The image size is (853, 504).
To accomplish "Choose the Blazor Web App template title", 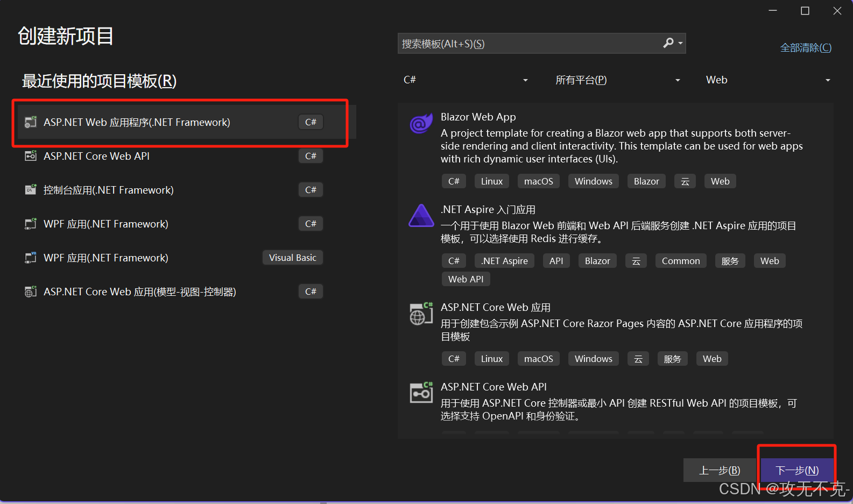I will 478,117.
